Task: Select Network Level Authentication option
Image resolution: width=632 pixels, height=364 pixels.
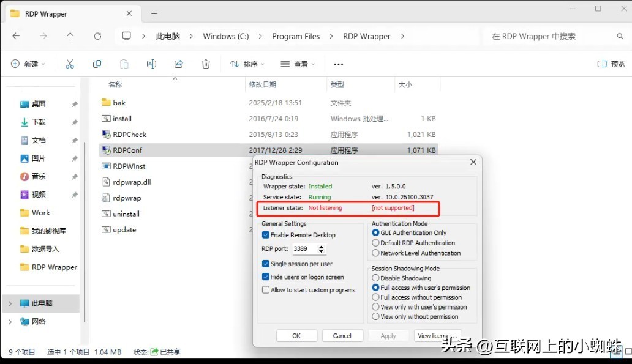Action: [x=375, y=253]
